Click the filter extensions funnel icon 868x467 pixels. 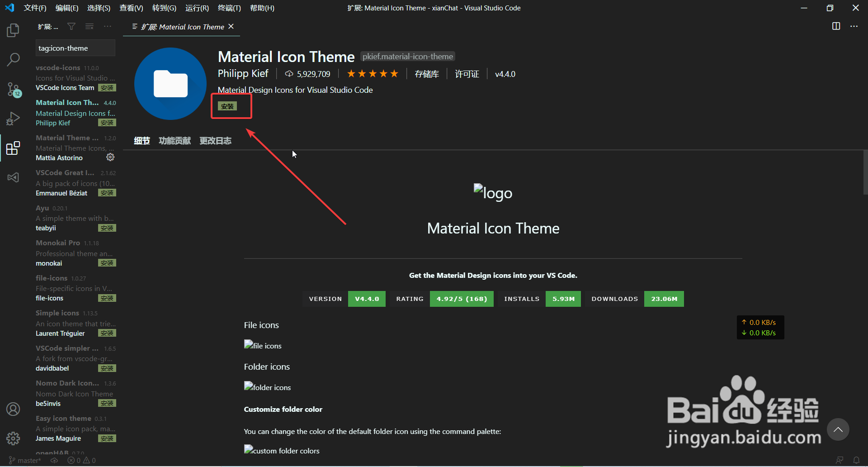pyautogui.click(x=71, y=27)
